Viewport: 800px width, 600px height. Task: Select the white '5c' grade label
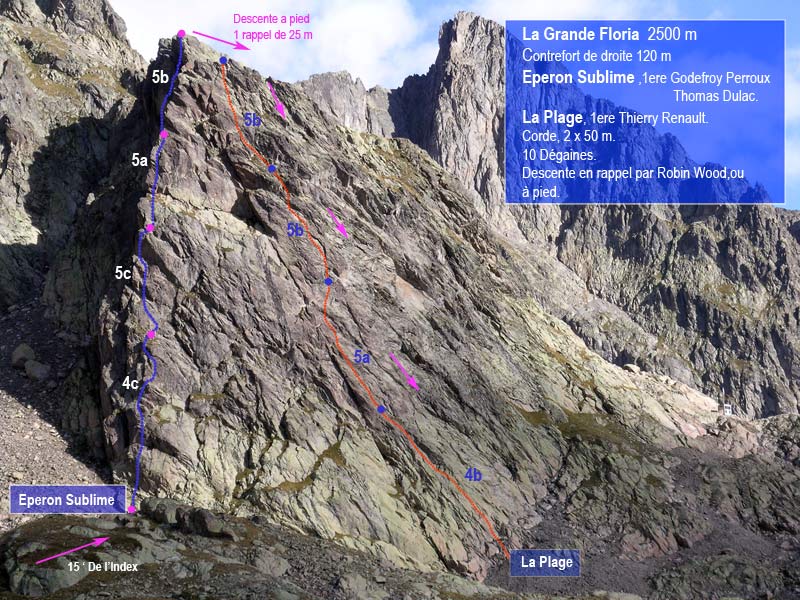(123, 273)
